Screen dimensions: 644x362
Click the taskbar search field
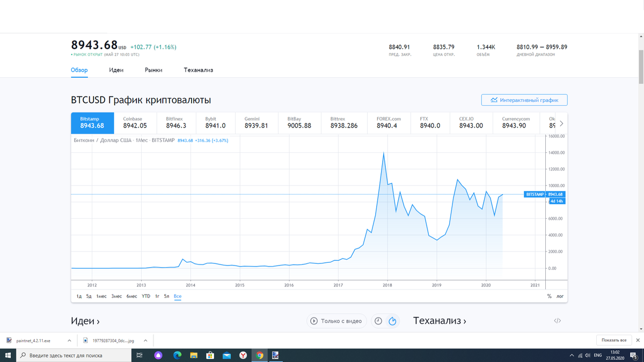[74, 355]
